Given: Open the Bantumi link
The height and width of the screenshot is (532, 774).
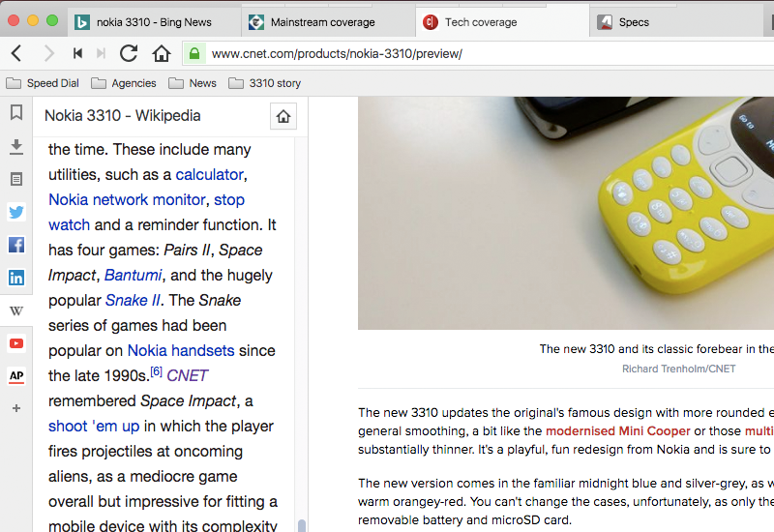Looking at the screenshot, I should (x=133, y=276).
